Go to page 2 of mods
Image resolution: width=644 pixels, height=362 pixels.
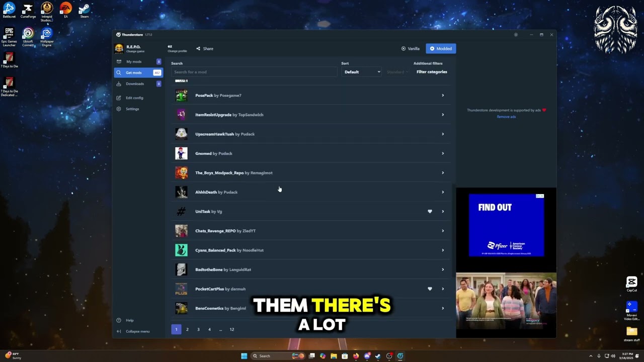(187, 329)
